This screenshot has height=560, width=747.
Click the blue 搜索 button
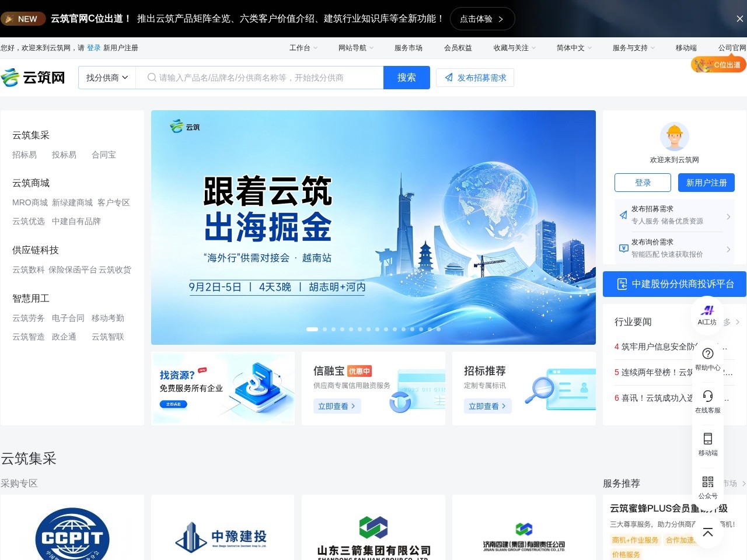[x=407, y=78]
